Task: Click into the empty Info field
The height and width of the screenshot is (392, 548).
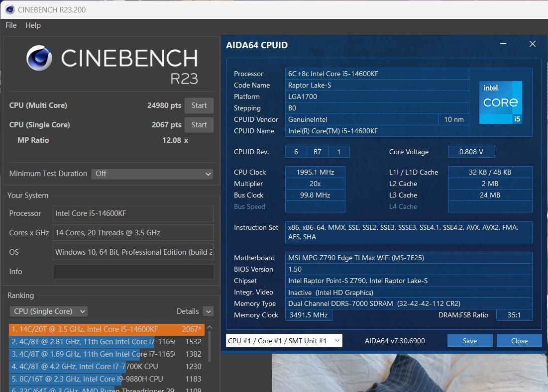Action: [133, 272]
